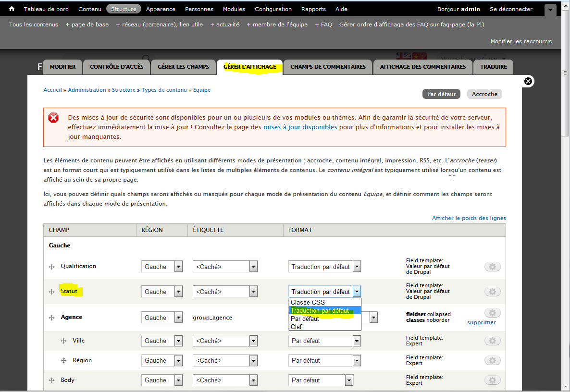This screenshot has width=570, height=392.
Task: Open the Gérer les champs tab
Action: [x=183, y=67]
